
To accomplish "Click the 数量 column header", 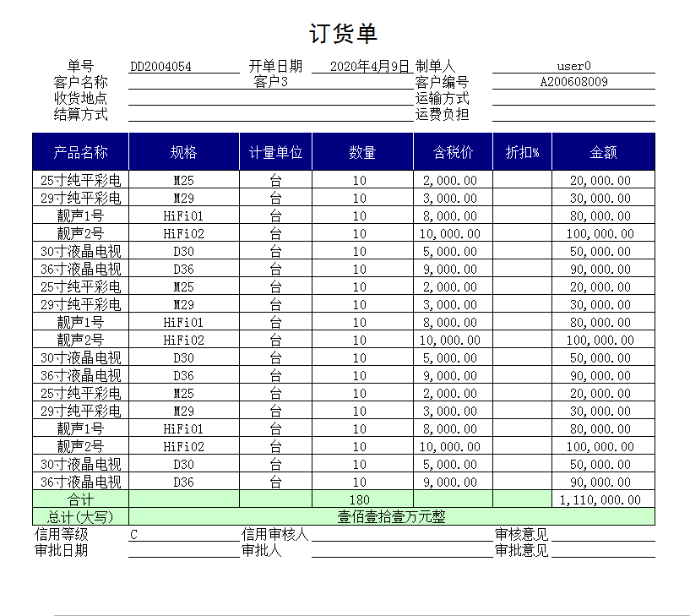I will click(x=362, y=152).
